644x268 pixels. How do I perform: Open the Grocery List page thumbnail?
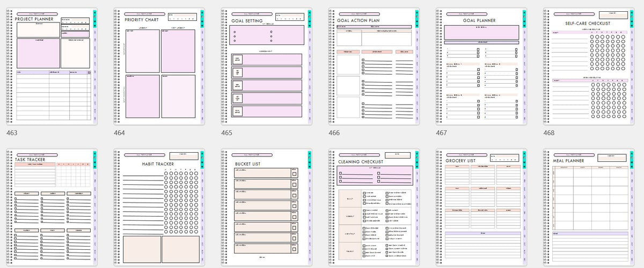[x=481, y=209]
